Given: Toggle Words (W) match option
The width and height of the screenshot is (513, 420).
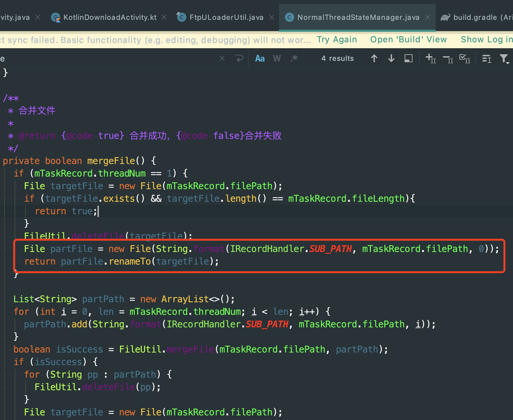Looking at the screenshot, I should [277, 59].
